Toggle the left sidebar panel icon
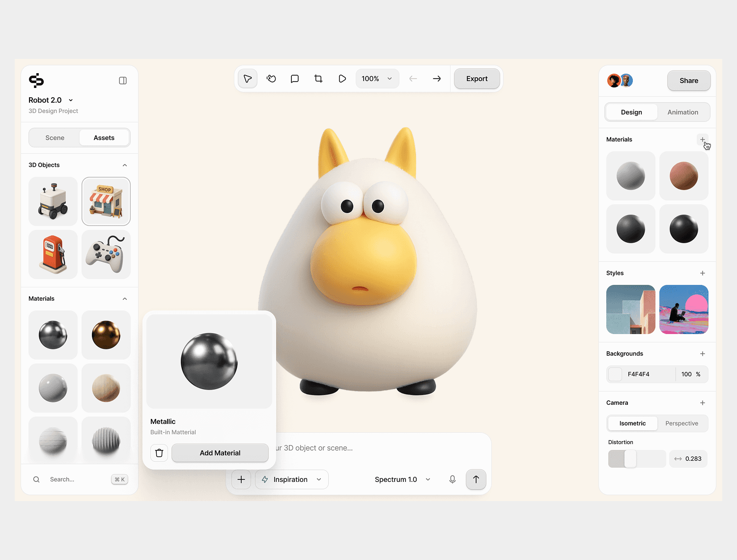Viewport: 737px width, 560px height. point(123,81)
